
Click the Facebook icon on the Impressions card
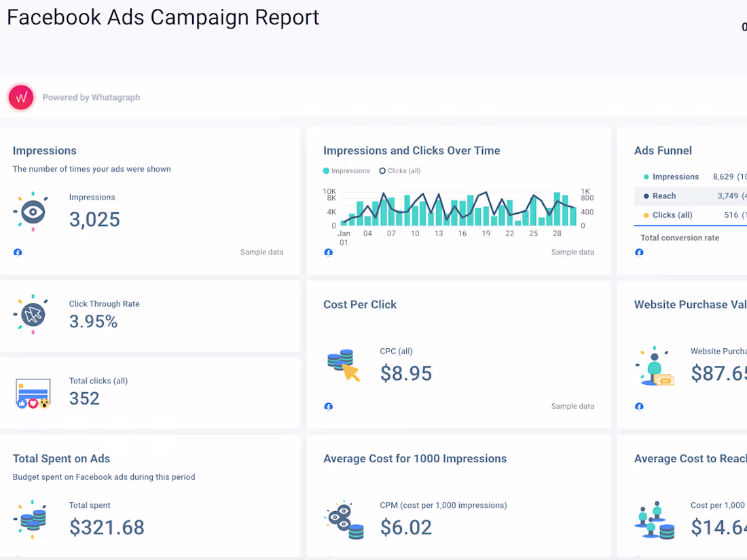(17, 252)
